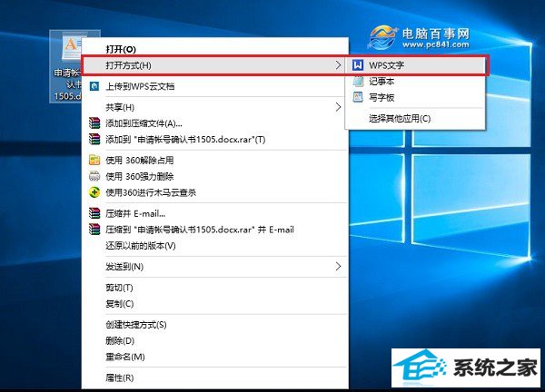Click the WPS文字 app icon
The image size is (545, 392).
(x=358, y=65)
